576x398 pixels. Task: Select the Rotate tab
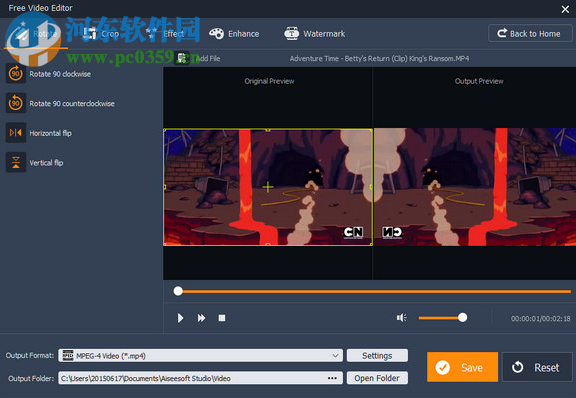35,34
